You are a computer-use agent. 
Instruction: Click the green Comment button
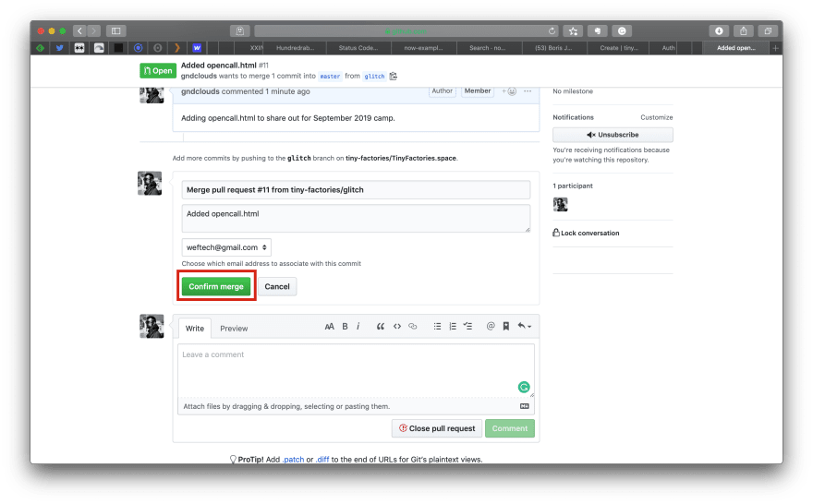point(510,428)
